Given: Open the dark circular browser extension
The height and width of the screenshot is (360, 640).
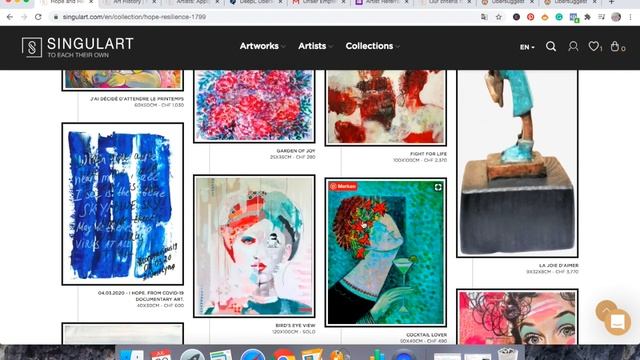Looking at the screenshot, I should [516, 17].
